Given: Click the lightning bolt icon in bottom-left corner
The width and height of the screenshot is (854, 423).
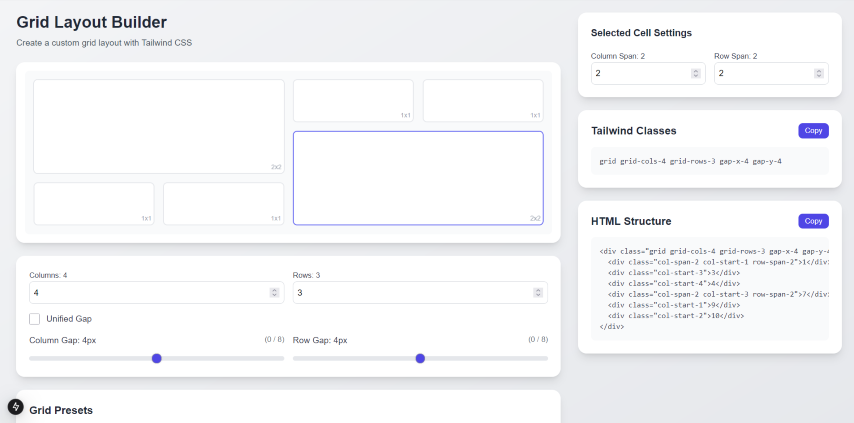Looking at the screenshot, I should coord(16,407).
